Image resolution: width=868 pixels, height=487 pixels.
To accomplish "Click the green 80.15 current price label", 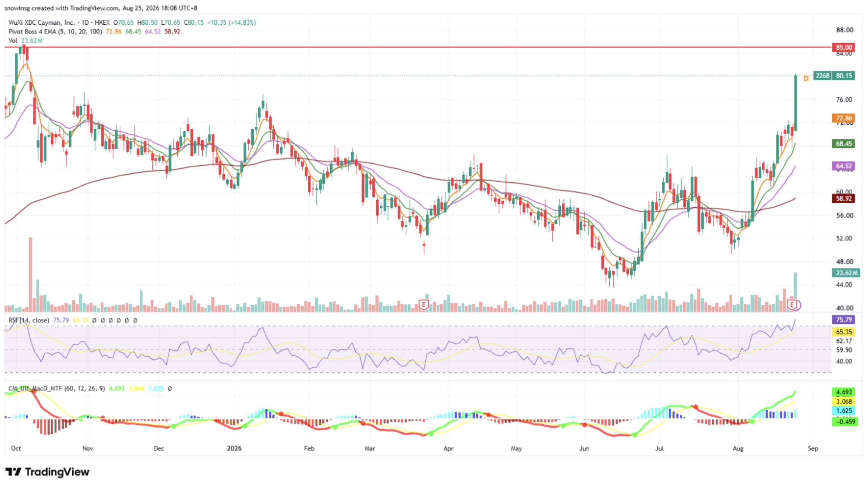I will [x=843, y=76].
